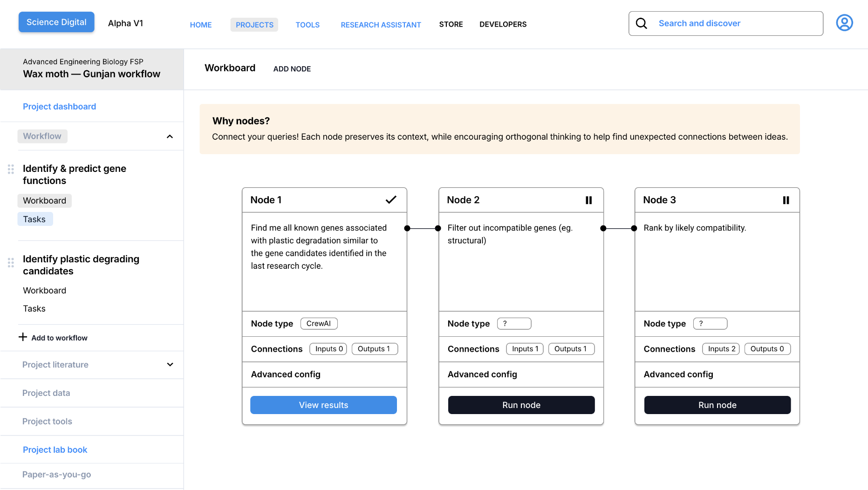Image resolution: width=868 pixels, height=490 pixels.
Task: Click the plus icon next to Add to workflow
Action: coord(23,337)
